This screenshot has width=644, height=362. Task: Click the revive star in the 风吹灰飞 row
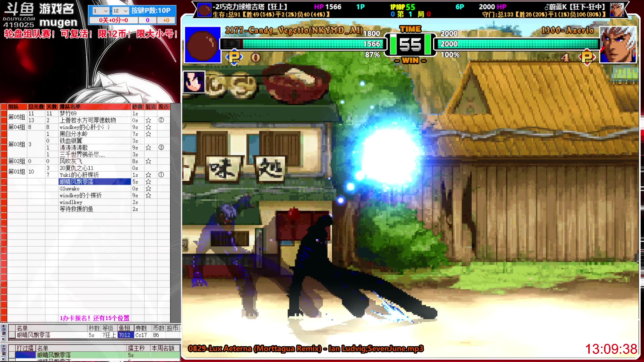point(148,161)
